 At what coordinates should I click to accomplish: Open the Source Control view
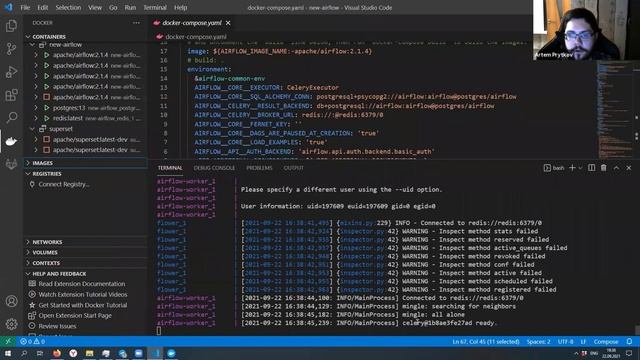point(11,49)
